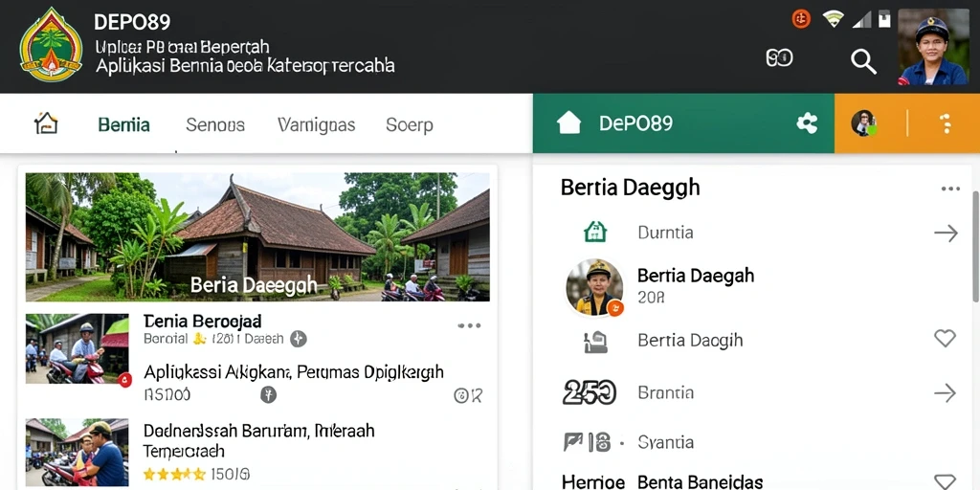The height and width of the screenshot is (490, 980).
Task: Click the share icon in green bar
Action: pyautogui.click(x=807, y=123)
